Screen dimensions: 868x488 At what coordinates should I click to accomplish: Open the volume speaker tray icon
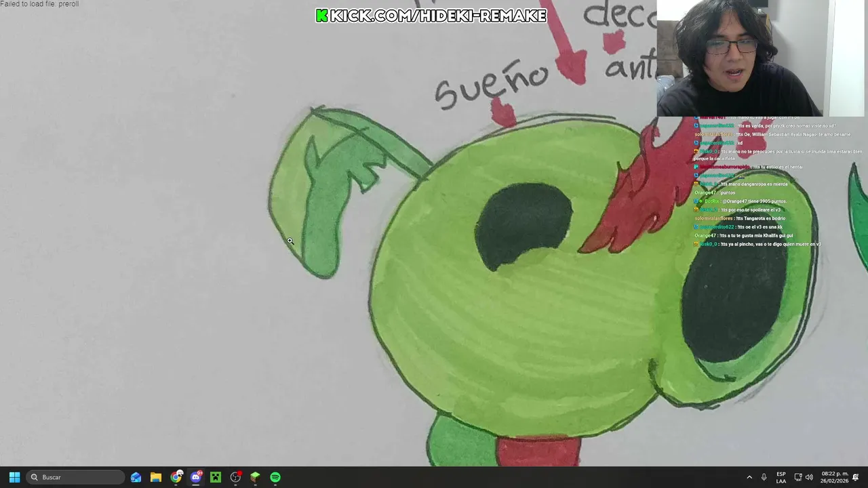(x=809, y=477)
